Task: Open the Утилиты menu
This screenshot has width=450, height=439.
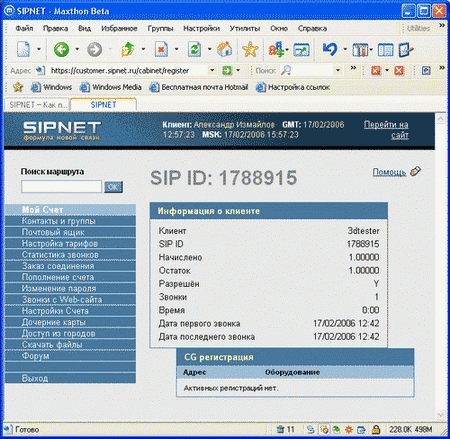Action: [245, 28]
